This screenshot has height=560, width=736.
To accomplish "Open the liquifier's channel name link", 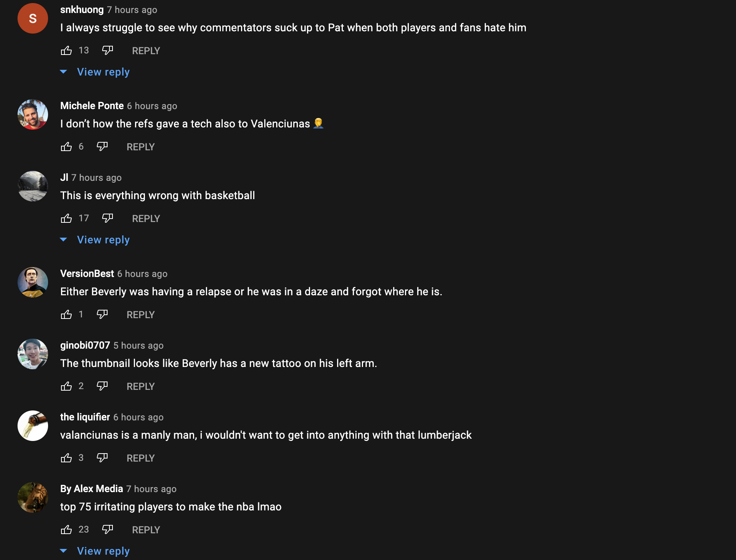I will (x=85, y=417).
